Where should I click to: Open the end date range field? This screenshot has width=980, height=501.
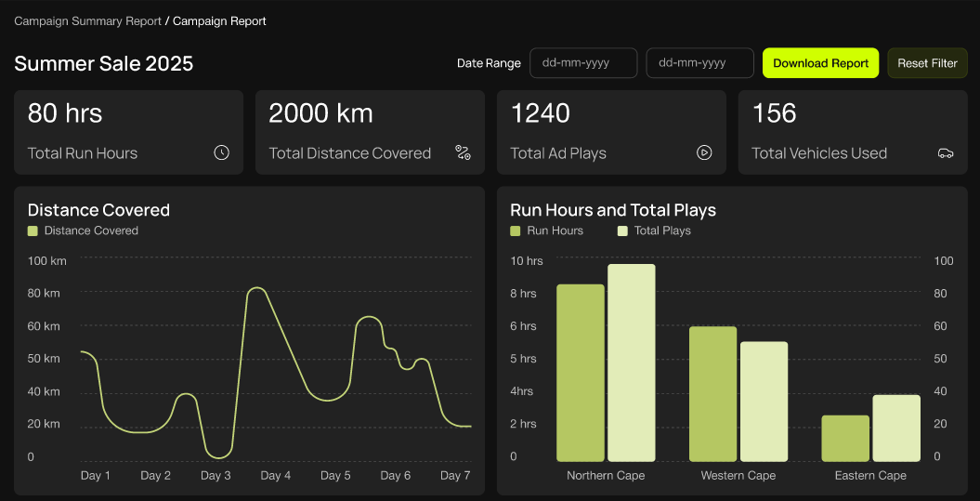click(699, 63)
